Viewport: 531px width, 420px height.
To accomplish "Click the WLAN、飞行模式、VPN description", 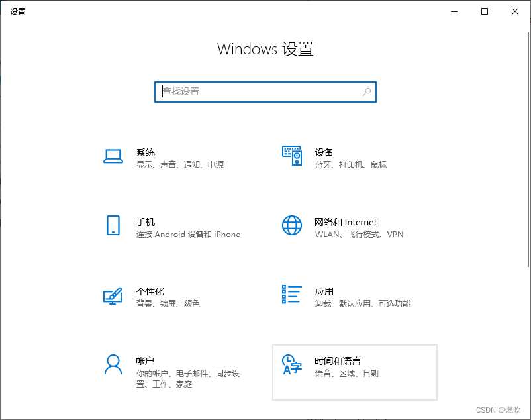I will point(360,234).
